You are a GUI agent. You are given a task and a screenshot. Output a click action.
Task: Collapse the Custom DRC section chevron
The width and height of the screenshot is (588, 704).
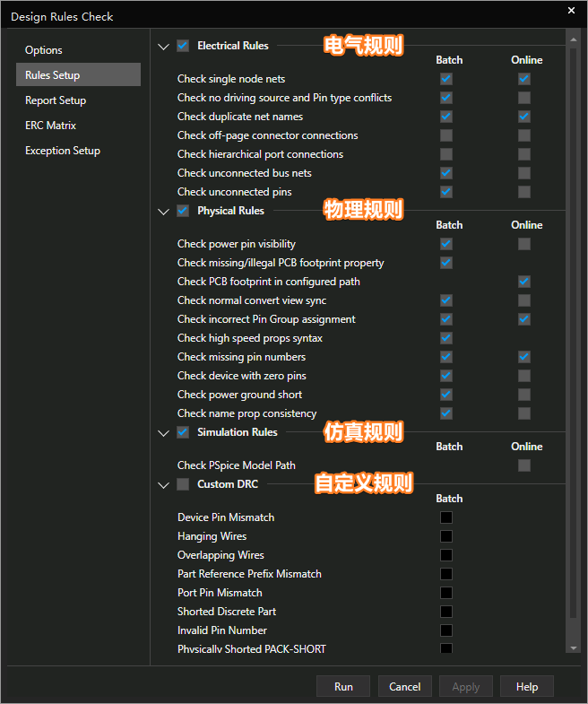click(162, 485)
